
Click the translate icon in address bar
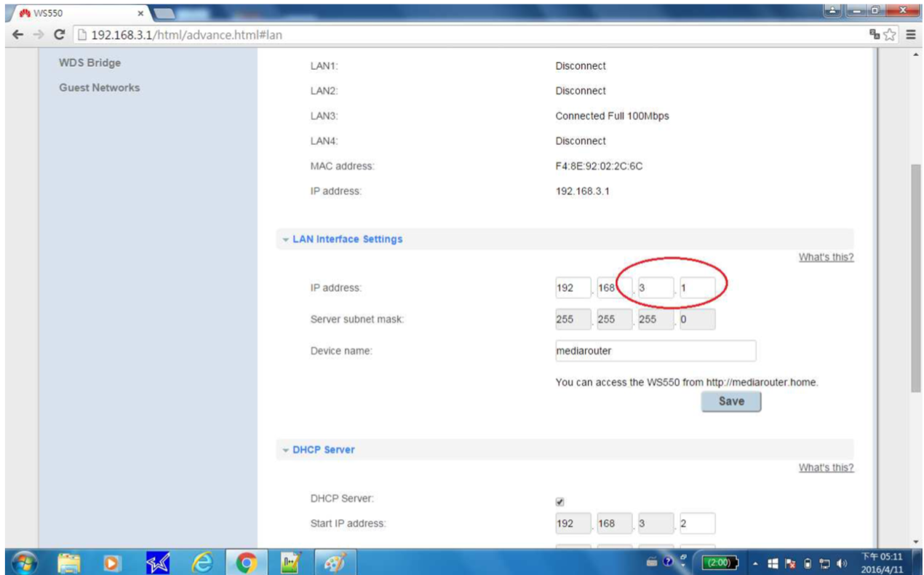click(x=875, y=35)
